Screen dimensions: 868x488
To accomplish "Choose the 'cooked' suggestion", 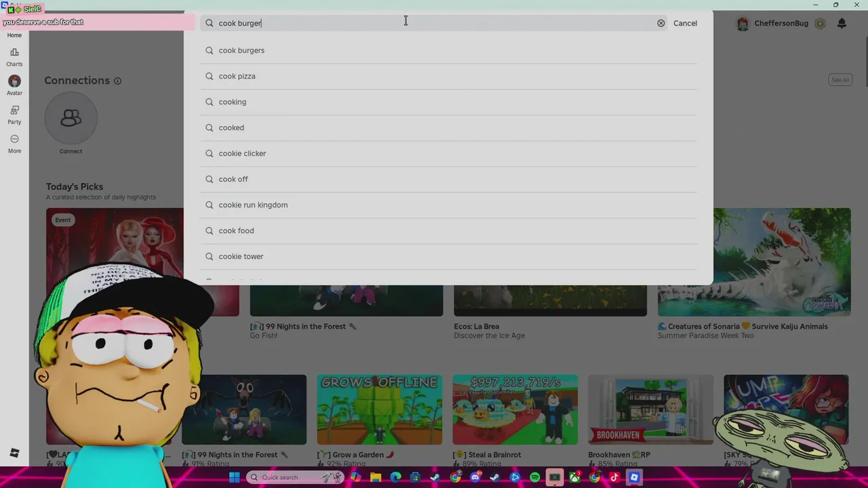I will pos(449,127).
